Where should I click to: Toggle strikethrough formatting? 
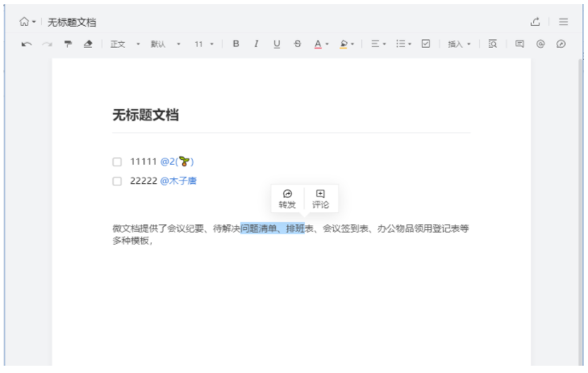(x=298, y=44)
